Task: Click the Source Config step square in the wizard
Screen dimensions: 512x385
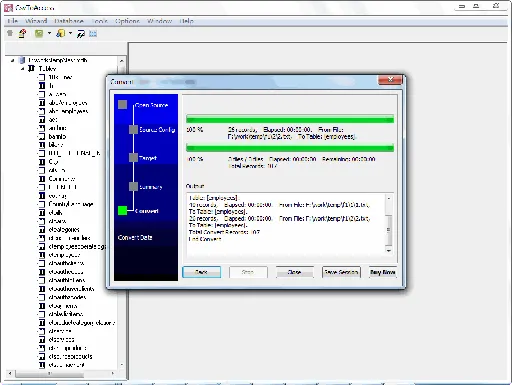Action: pyautogui.click(x=133, y=130)
